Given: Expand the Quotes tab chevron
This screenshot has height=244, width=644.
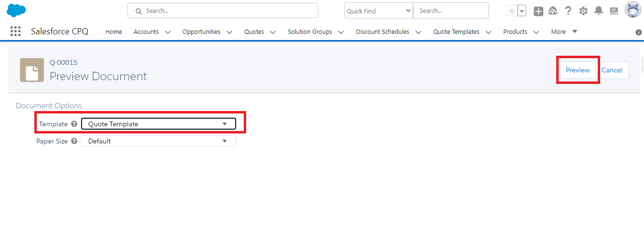Looking at the screenshot, I should tap(273, 32).
